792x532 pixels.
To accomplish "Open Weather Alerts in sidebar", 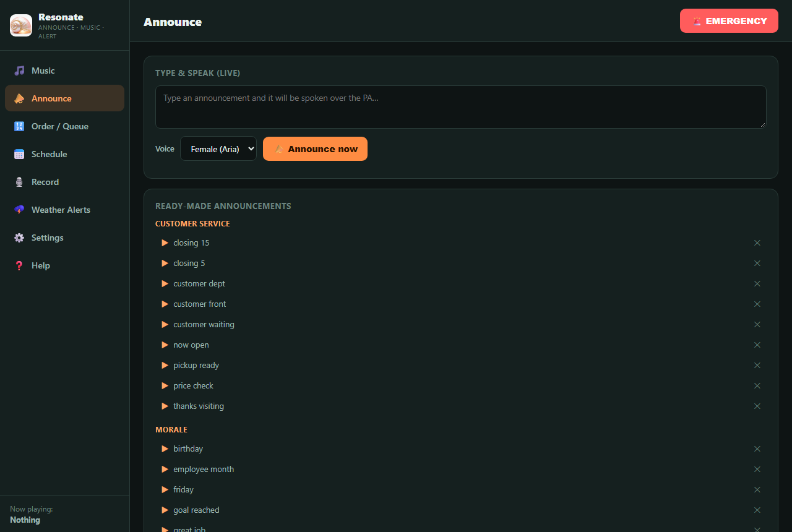I will click(x=64, y=210).
